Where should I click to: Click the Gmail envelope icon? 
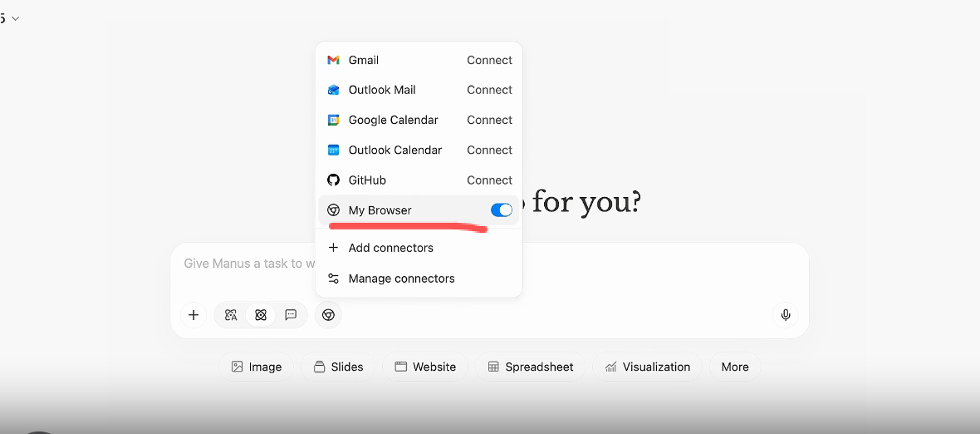coord(333,60)
